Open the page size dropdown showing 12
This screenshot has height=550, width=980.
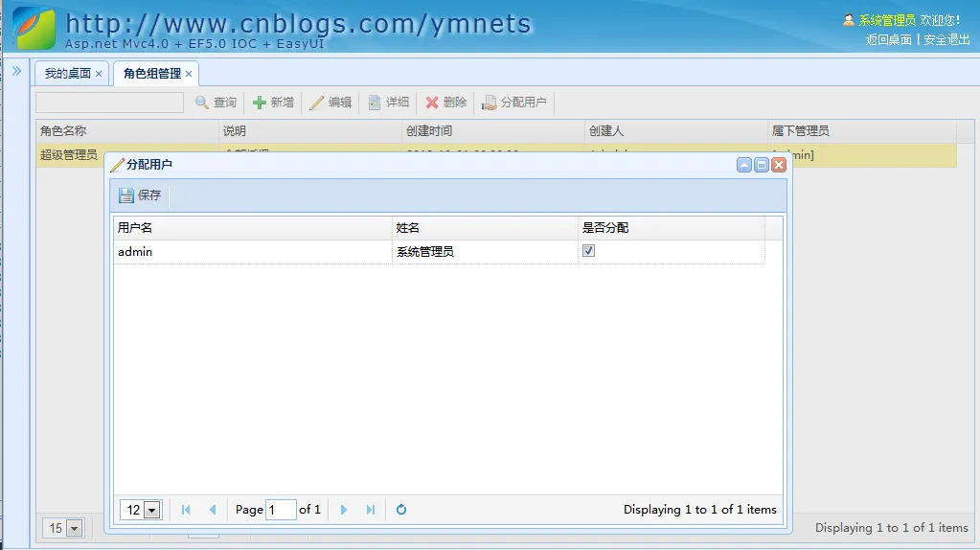coord(151,511)
